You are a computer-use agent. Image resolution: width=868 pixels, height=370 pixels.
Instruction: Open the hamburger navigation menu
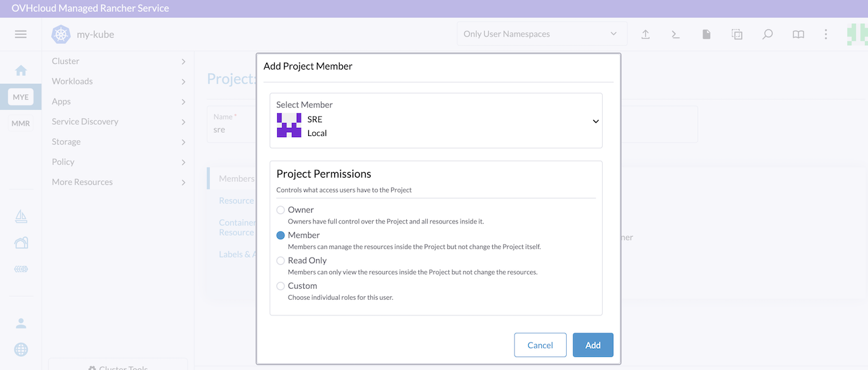[x=20, y=34]
